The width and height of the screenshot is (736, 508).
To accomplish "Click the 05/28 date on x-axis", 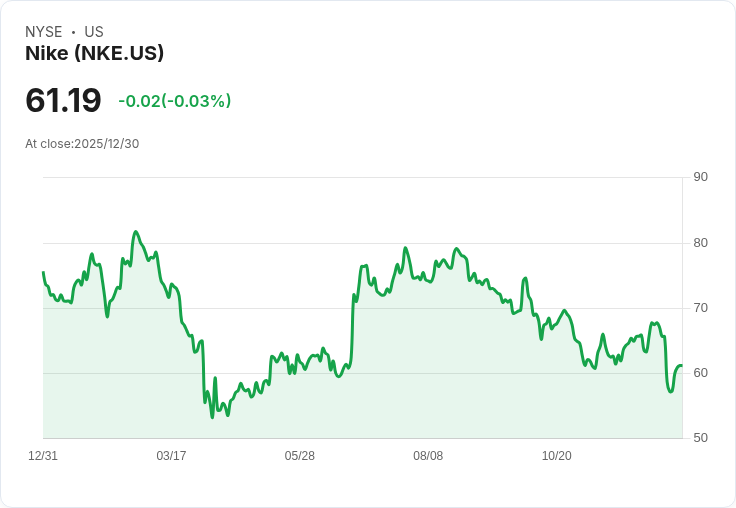I will click(x=299, y=456).
